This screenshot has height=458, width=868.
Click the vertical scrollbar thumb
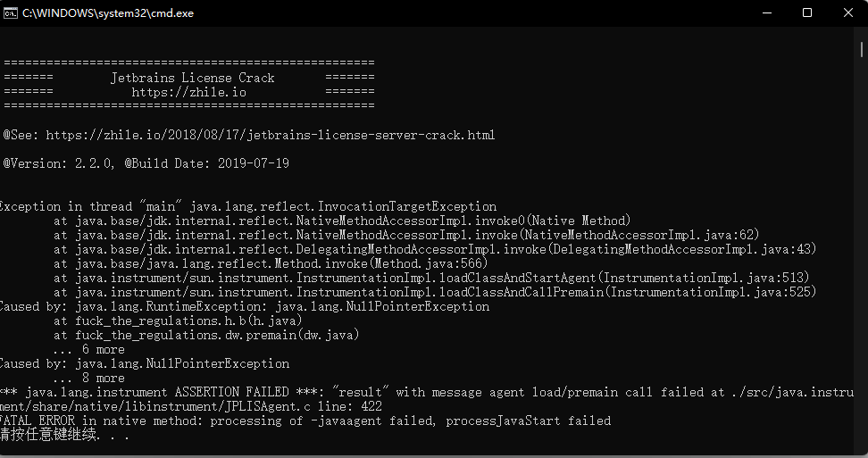coord(862,49)
